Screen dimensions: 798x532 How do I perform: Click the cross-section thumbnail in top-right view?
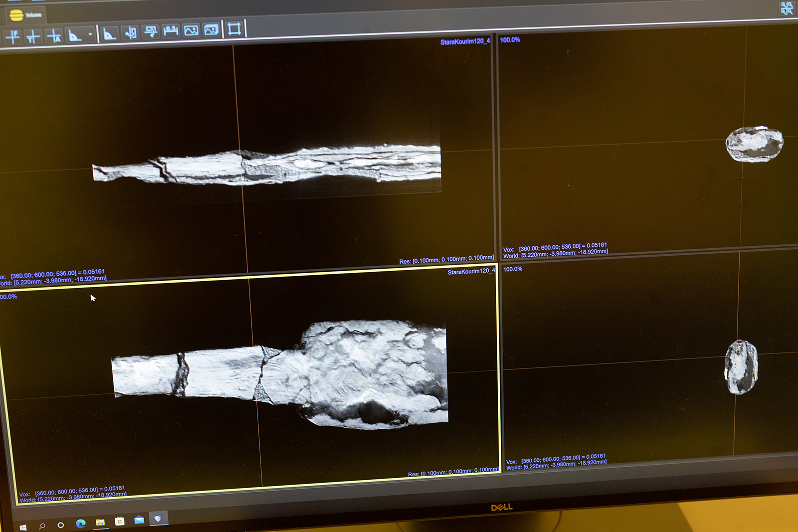[754, 144]
